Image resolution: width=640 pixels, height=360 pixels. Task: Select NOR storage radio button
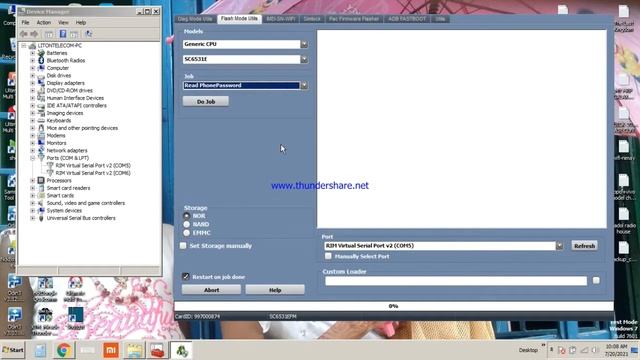click(187, 216)
